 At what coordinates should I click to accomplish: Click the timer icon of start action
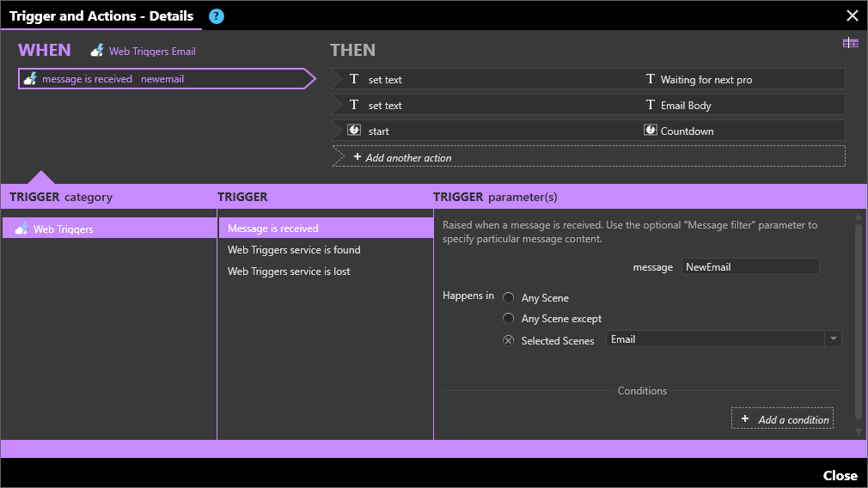click(354, 130)
